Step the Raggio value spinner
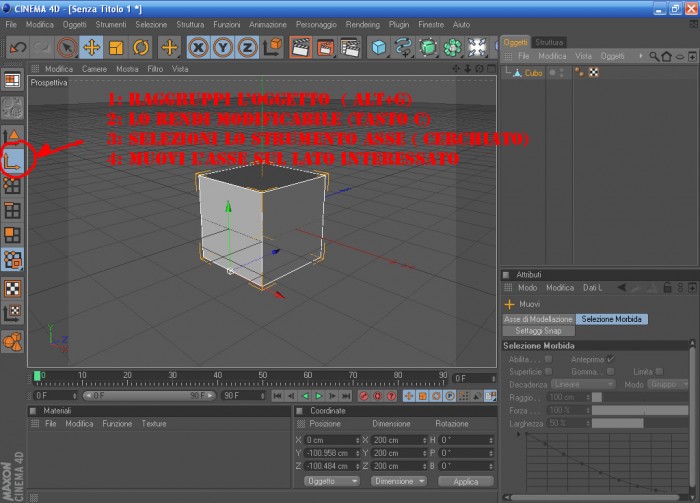 (588, 397)
